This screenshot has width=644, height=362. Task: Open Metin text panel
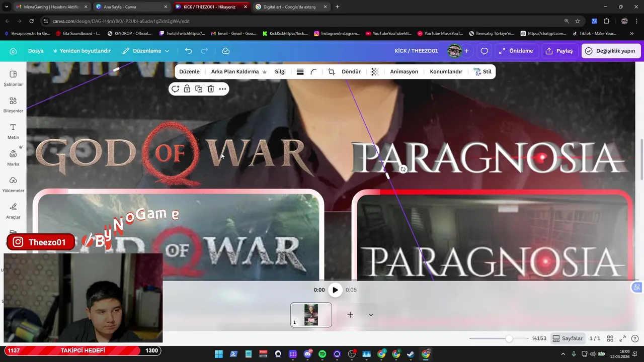point(13,131)
